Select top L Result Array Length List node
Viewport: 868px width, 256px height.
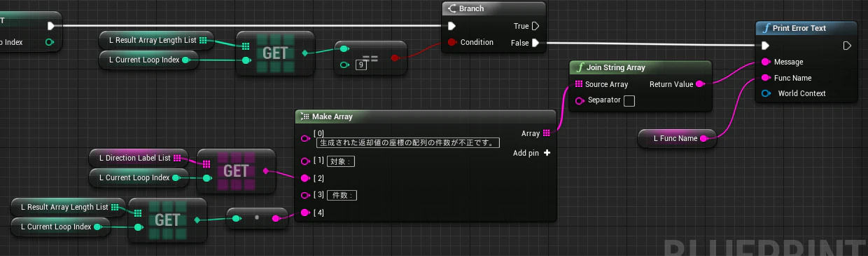point(156,41)
